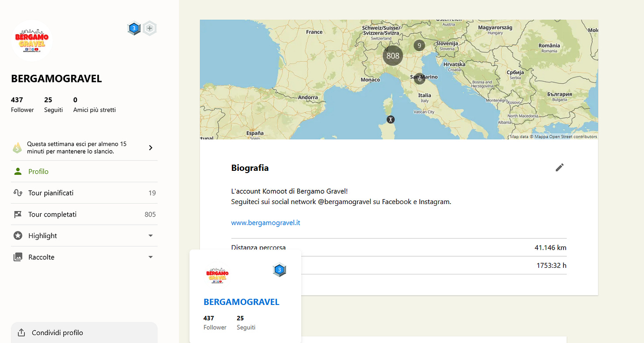Select the Profilo menu item
This screenshot has width=644, height=343.
pos(84,171)
